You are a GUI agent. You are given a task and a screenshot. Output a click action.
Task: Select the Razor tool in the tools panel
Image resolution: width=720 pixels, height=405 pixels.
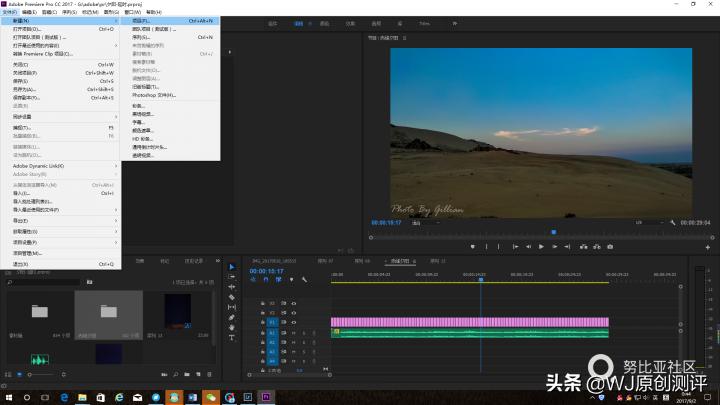[x=232, y=297]
